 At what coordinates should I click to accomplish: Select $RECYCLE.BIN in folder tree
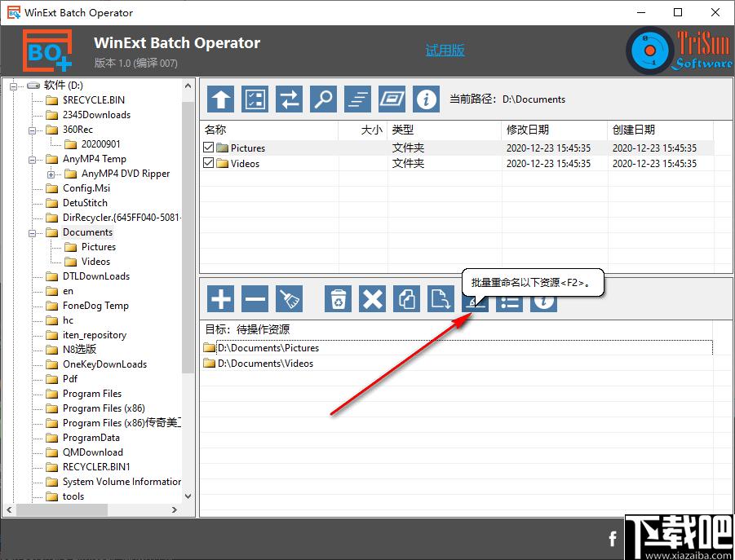point(93,99)
